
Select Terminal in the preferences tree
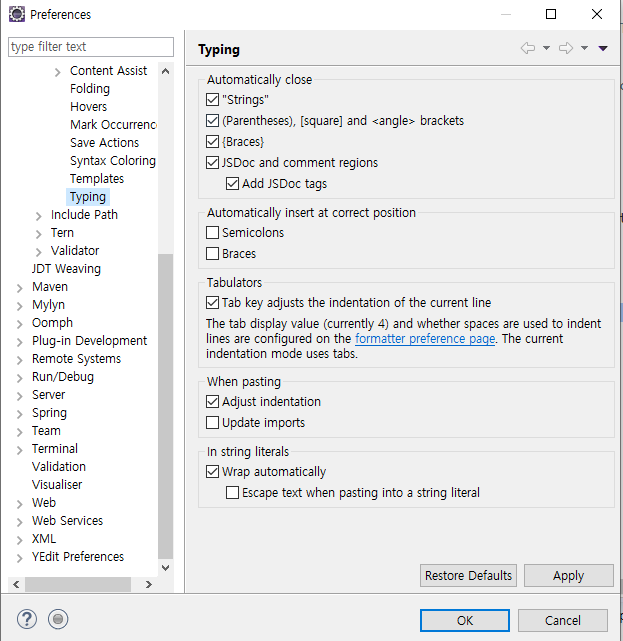[x=55, y=448]
